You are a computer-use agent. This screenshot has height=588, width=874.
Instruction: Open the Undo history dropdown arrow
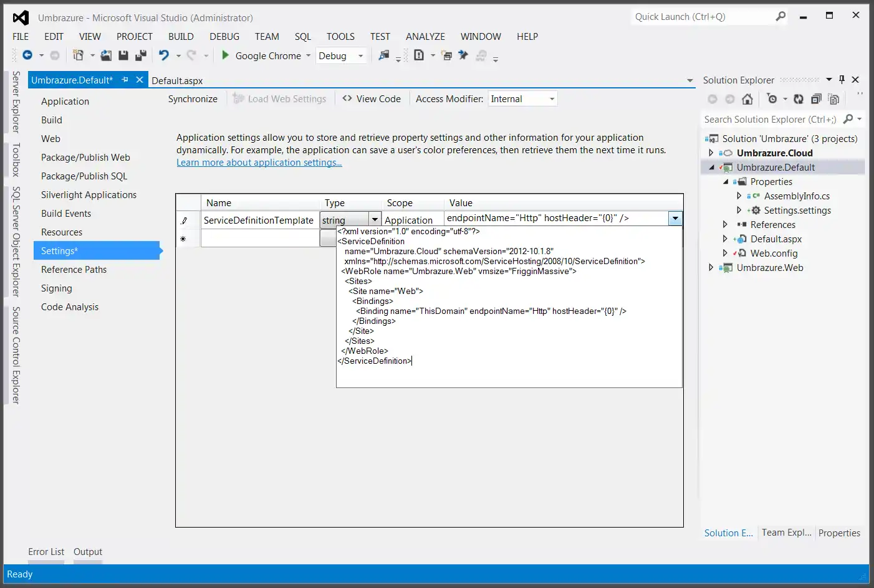(178, 55)
